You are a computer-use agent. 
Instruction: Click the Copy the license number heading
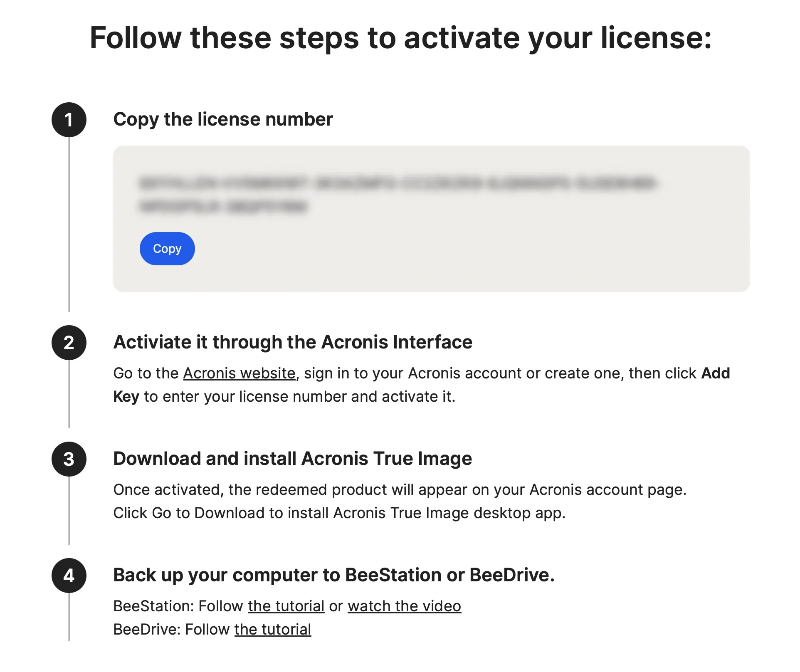coord(223,119)
